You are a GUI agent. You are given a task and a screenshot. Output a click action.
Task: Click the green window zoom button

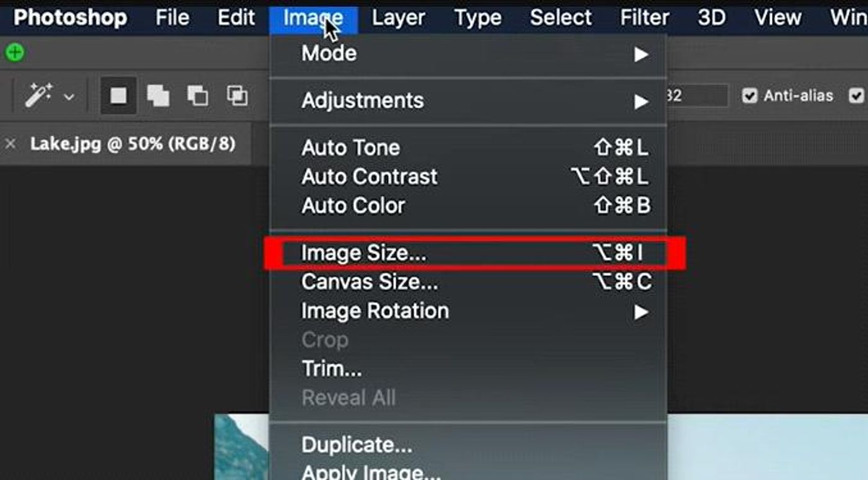click(15, 53)
